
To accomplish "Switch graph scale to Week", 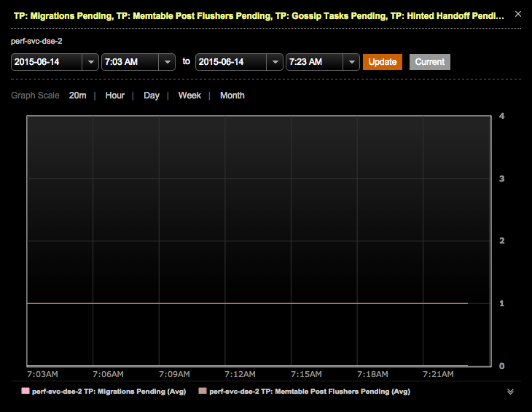I will (x=189, y=96).
